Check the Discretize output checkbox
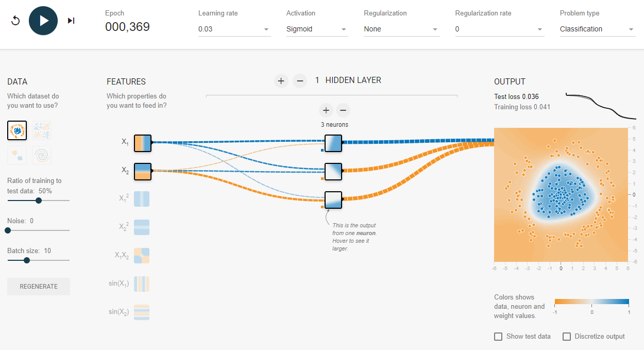 pos(567,337)
